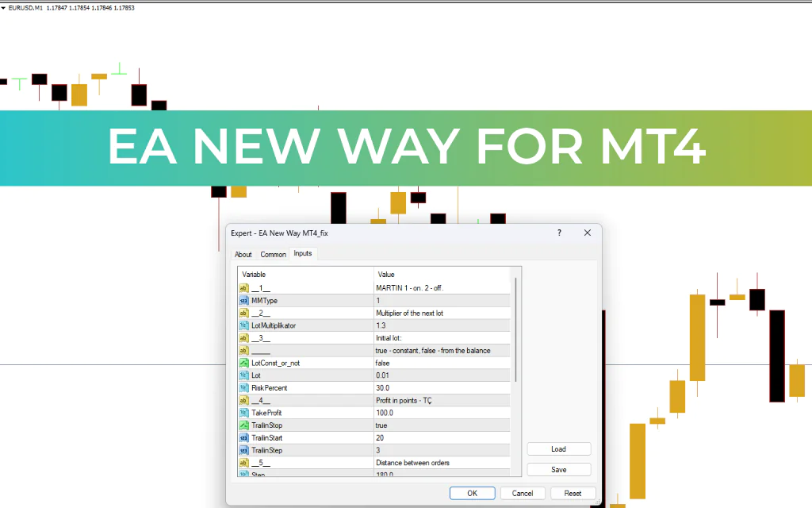Click the integer icon beside TrailinStart
This screenshot has width=812, height=508.
pos(243,437)
